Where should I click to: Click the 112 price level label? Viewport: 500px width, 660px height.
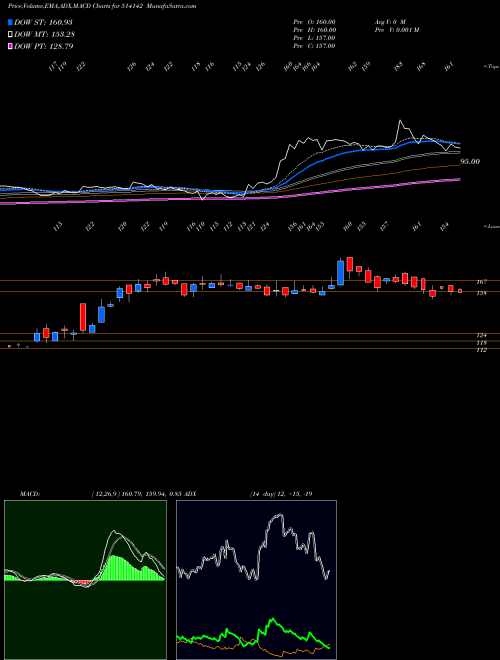tap(482, 350)
